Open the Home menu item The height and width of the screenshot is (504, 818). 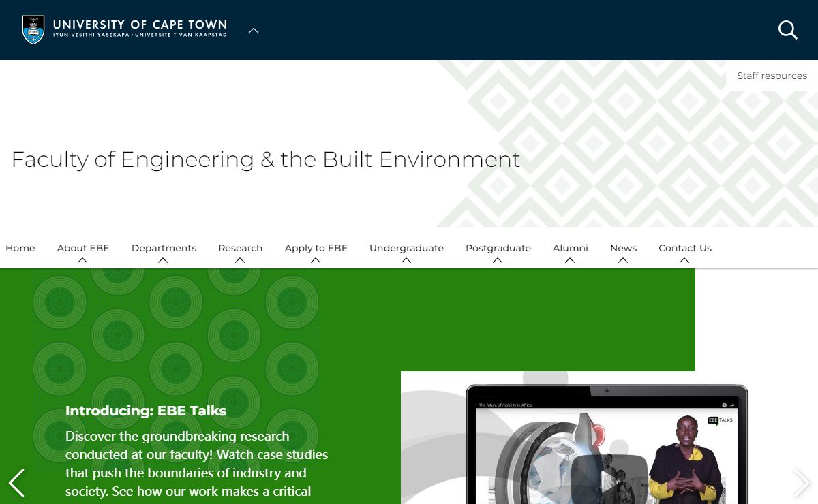click(20, 248)
